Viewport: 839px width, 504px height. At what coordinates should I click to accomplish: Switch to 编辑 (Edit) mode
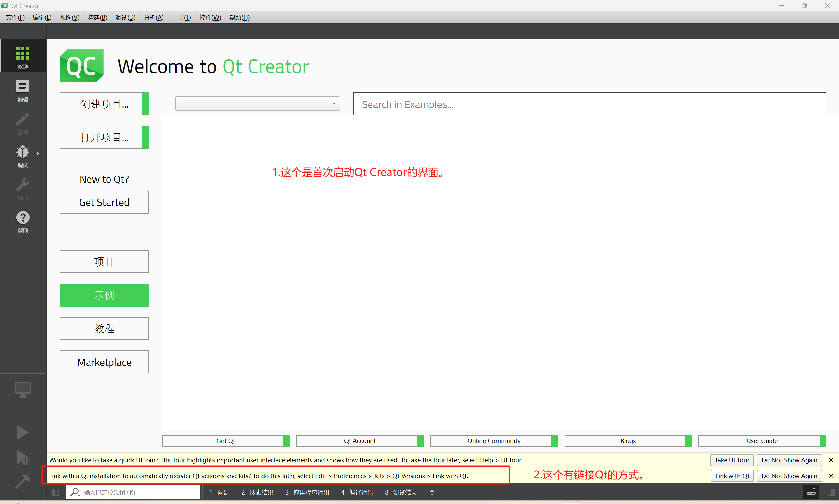23,90
